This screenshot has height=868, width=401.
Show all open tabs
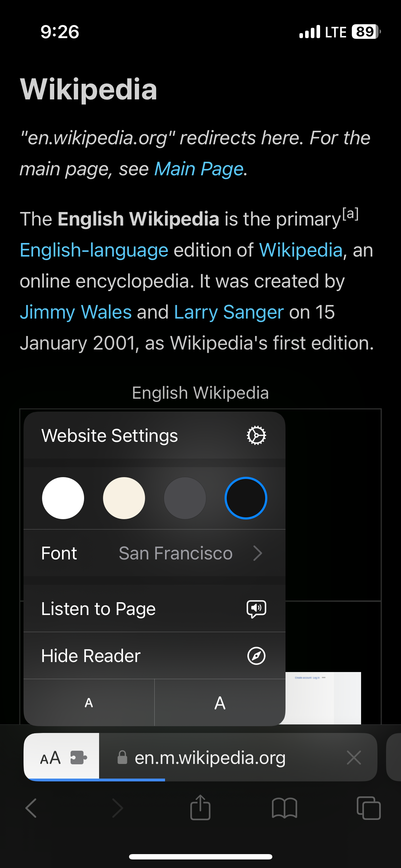(369, 808)
